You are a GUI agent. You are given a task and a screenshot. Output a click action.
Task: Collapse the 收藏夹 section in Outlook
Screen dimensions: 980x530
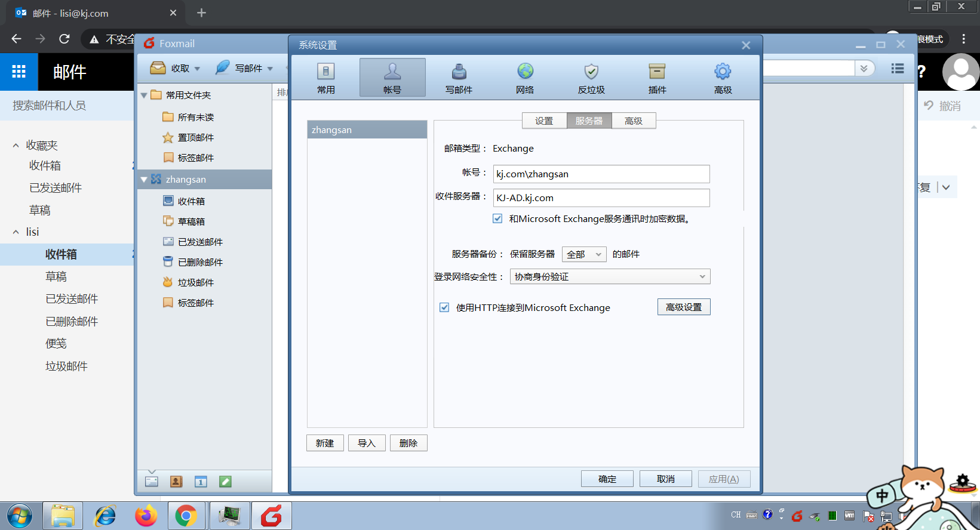[16, 146]
